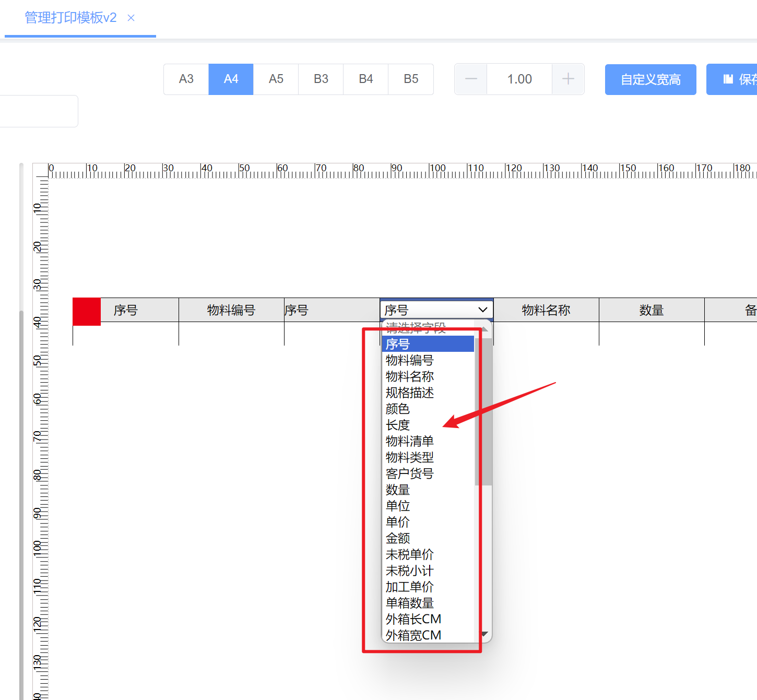Click the red square table handle
This screenshot has height=700, width=757.
[x=87, y=312]
